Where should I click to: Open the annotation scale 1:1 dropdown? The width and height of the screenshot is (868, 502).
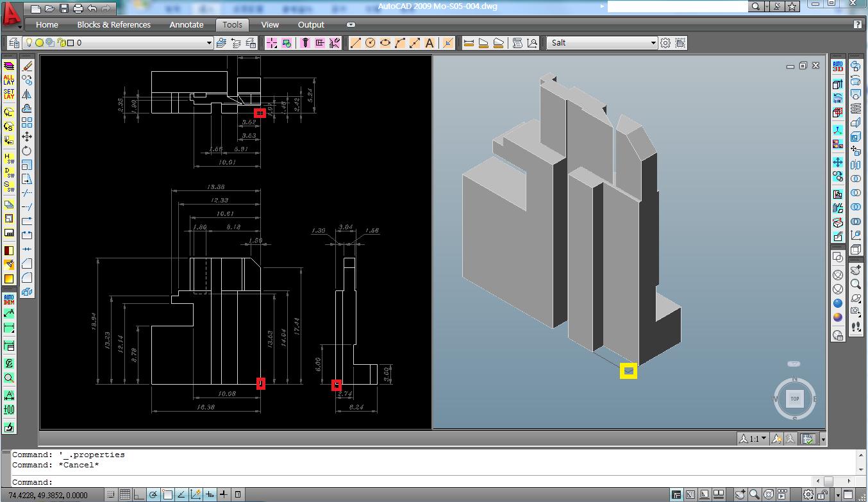coord(753,439)
